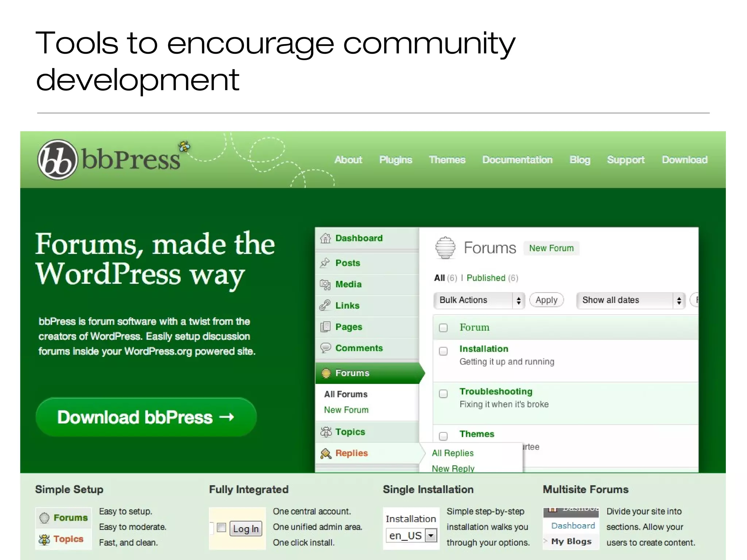
Task: Click the Download bbPress button
Action: point(146,417)
